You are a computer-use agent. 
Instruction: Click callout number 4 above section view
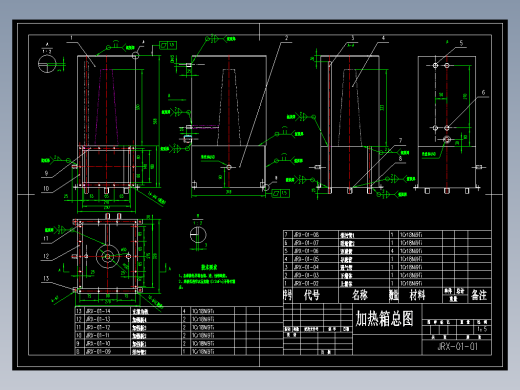click(x=383, y=38)
